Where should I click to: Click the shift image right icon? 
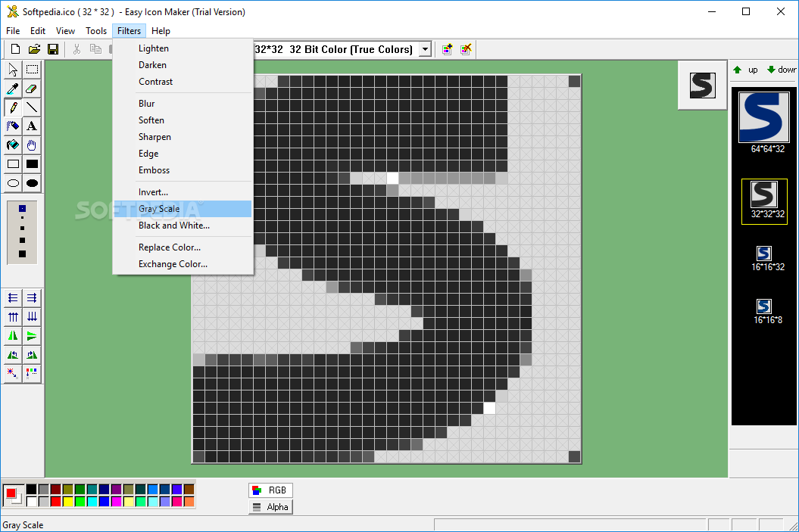[x=32, y=298]
